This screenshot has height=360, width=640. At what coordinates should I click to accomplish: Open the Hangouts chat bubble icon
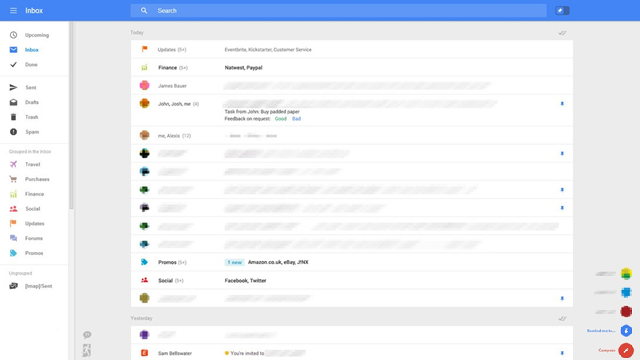(87, 335)
